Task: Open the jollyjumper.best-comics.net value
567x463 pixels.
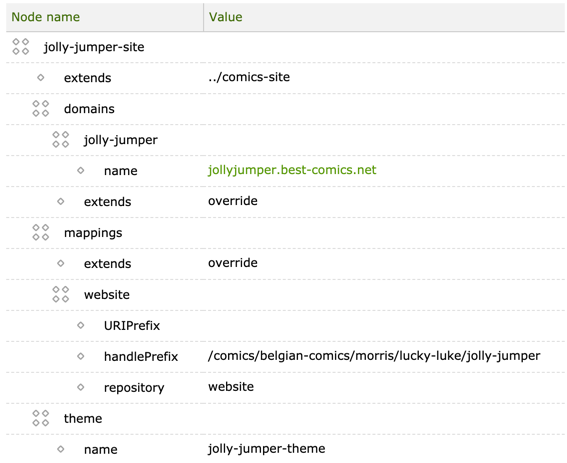Action: click(292, 170)
